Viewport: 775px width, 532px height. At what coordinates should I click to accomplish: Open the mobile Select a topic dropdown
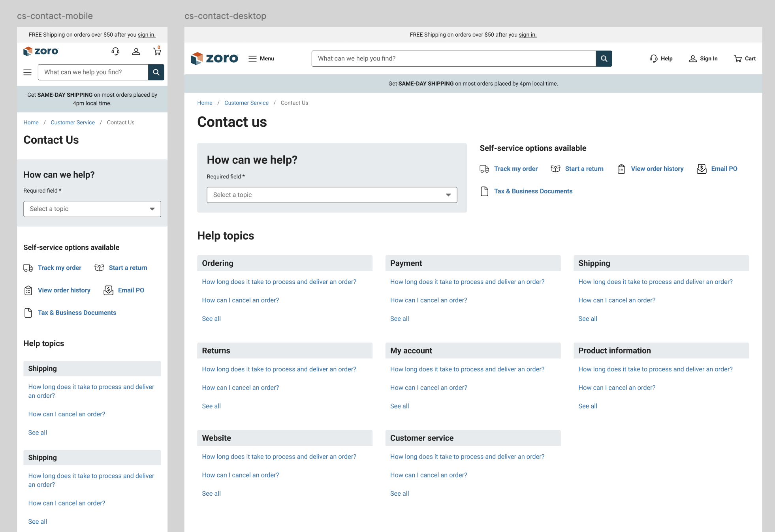(92, 209)
